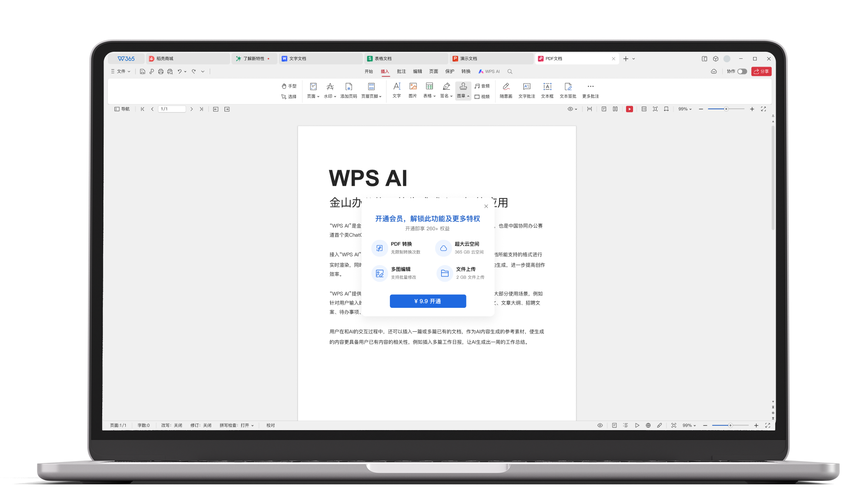This screenshot has height=495, width=868.
Task: Switch to single-page view layout
Action: (x=604, y=109)
